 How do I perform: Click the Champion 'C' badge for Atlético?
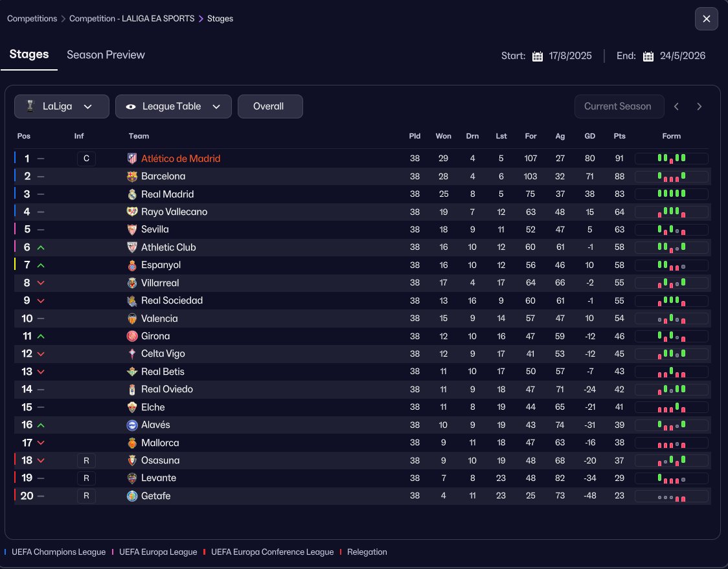point(87,159)
